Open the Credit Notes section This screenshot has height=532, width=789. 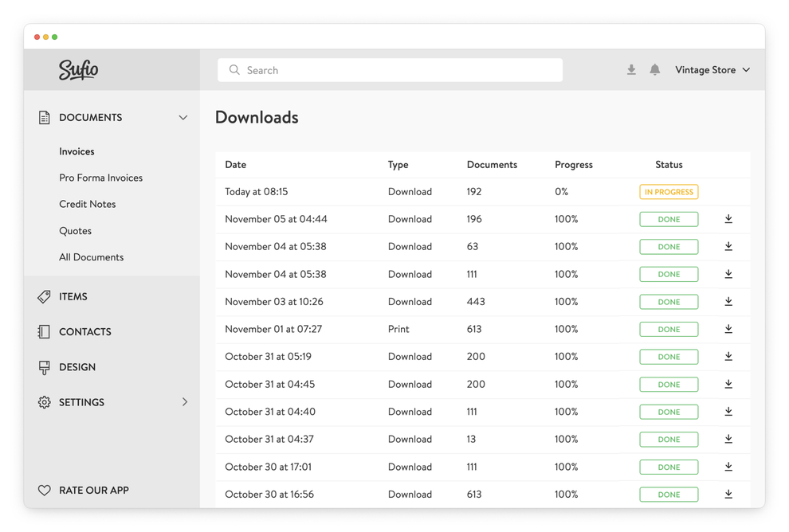(88, 204)
